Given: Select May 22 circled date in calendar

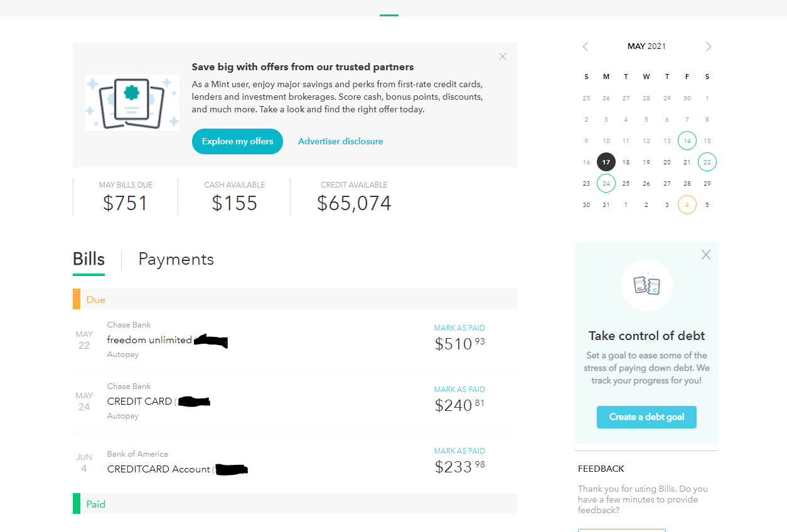Looking at the screenshot, I should (x=707, y=162).
